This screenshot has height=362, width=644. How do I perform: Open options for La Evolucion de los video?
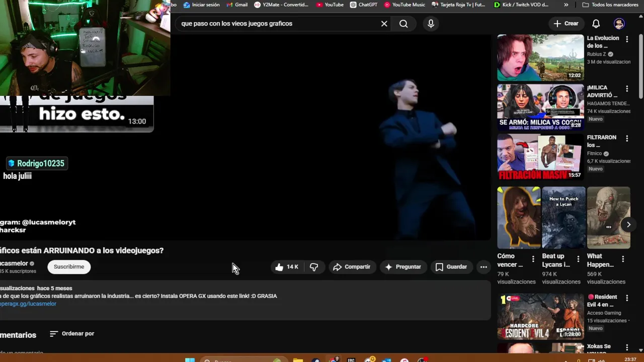(x=627, y=39)
